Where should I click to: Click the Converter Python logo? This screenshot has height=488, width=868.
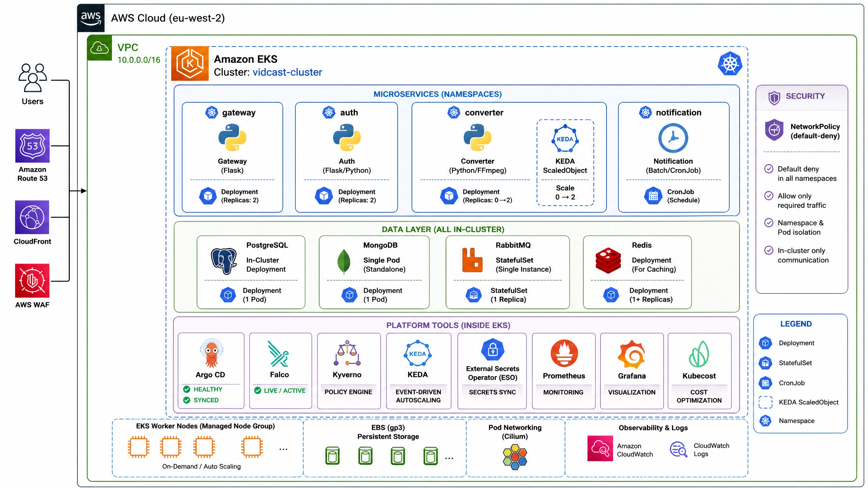pos(477,137)
